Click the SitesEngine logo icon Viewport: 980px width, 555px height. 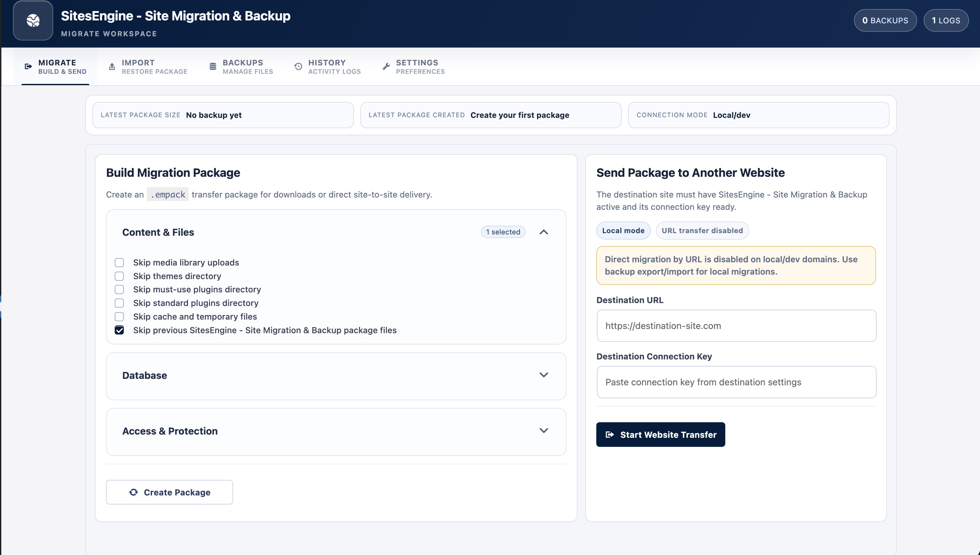click(x=33, y=21)
